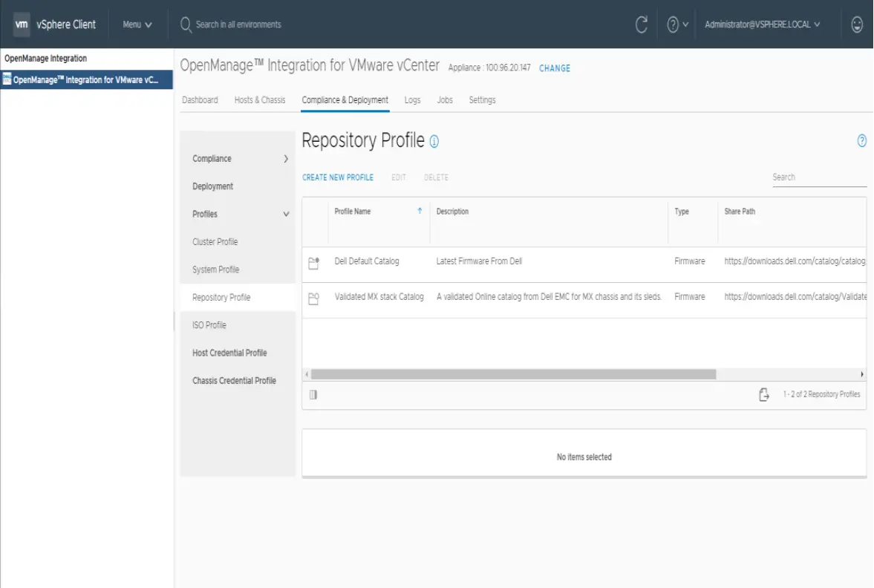Select System Profile
Viewport: 874px width, 588px height.
(215, 269)
